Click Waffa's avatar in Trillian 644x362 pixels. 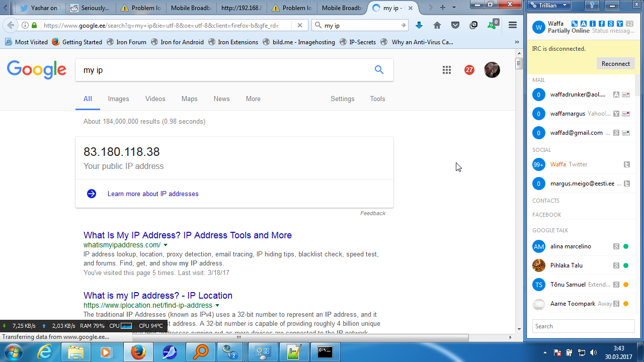coord(539,27)
